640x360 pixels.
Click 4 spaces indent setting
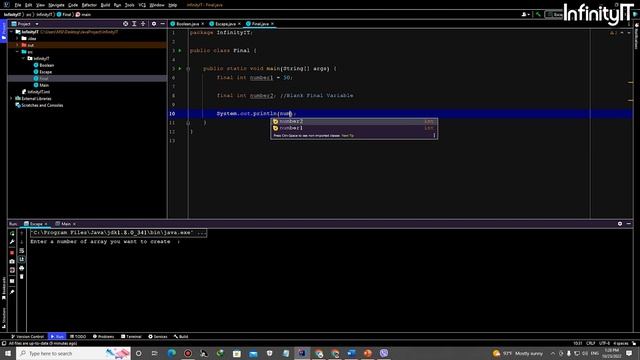(620, 343)
